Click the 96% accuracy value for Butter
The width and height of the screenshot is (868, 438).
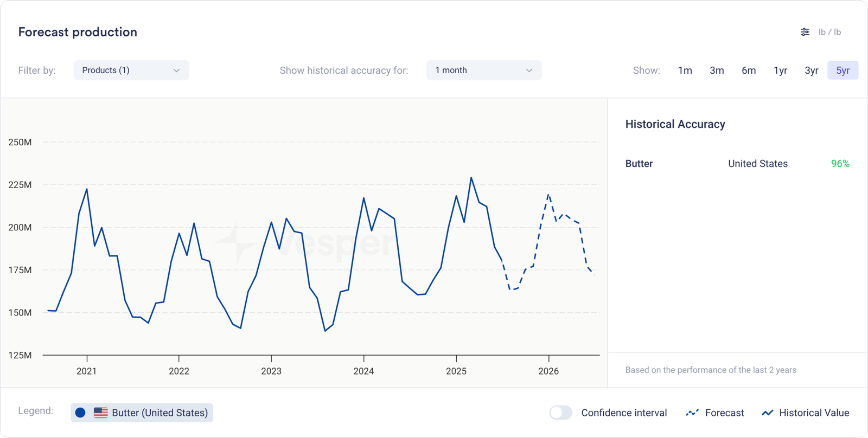840,164
